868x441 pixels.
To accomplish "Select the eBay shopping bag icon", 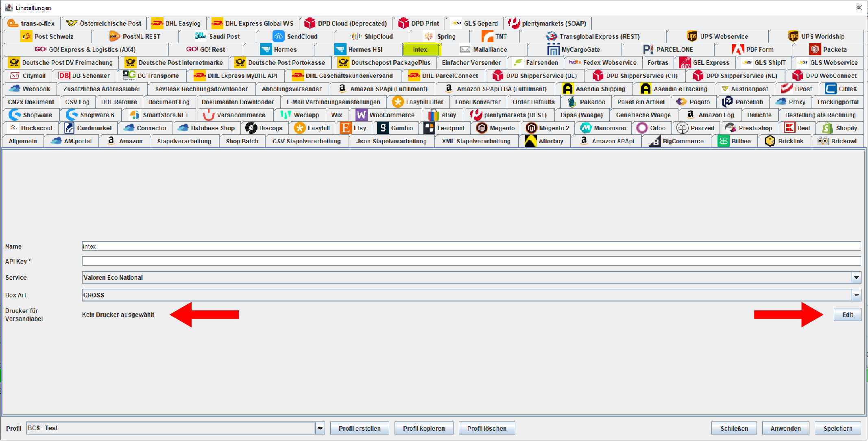I will [x=434, y=115].
